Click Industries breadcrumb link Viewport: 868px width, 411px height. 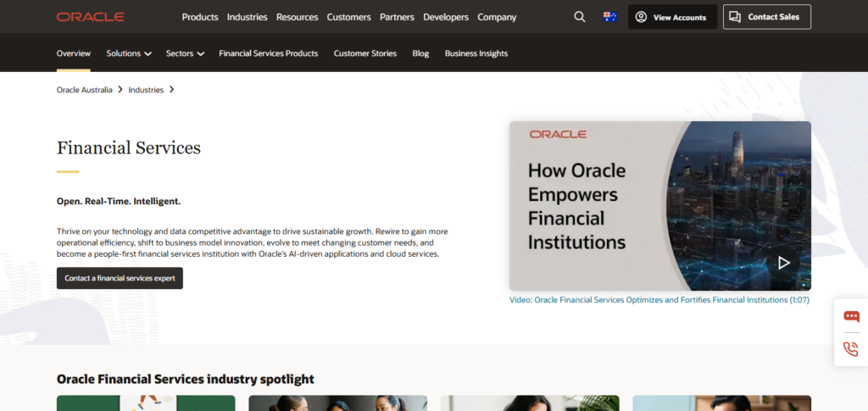click(146, 90)
